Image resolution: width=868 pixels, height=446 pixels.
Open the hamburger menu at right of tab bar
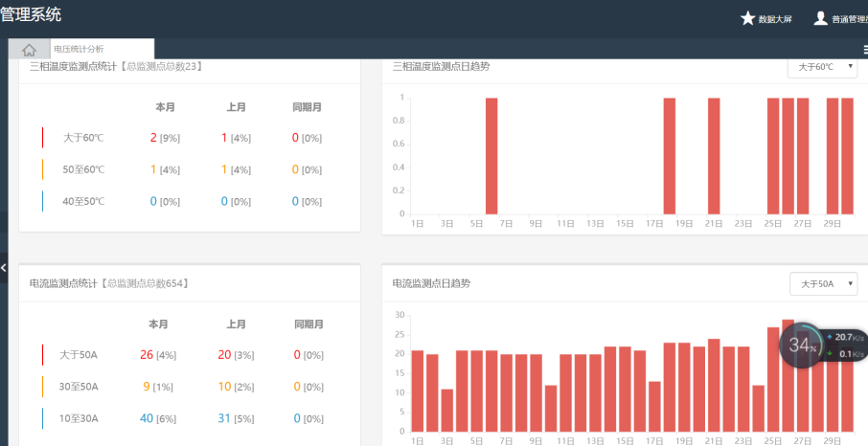(x=863, y=50)
